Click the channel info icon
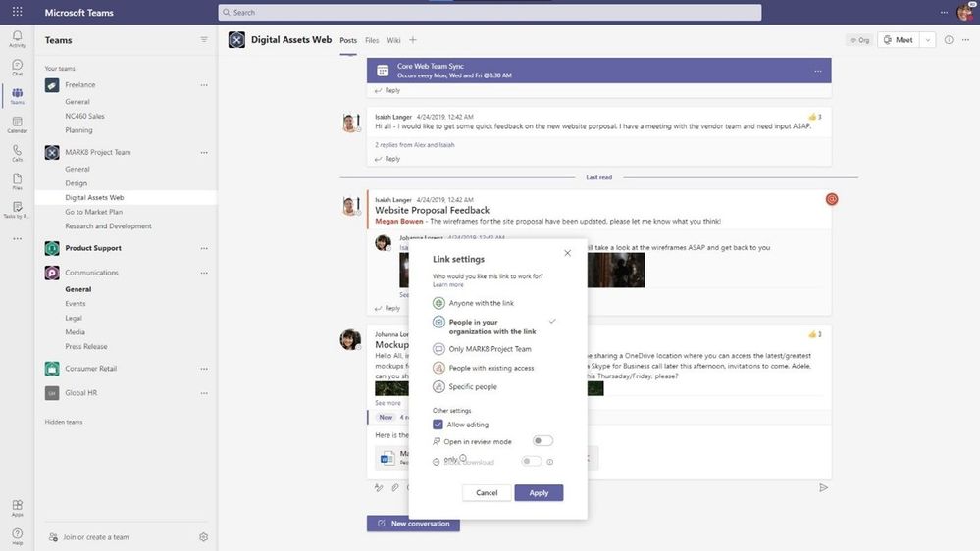 click(x=949, y=40)
